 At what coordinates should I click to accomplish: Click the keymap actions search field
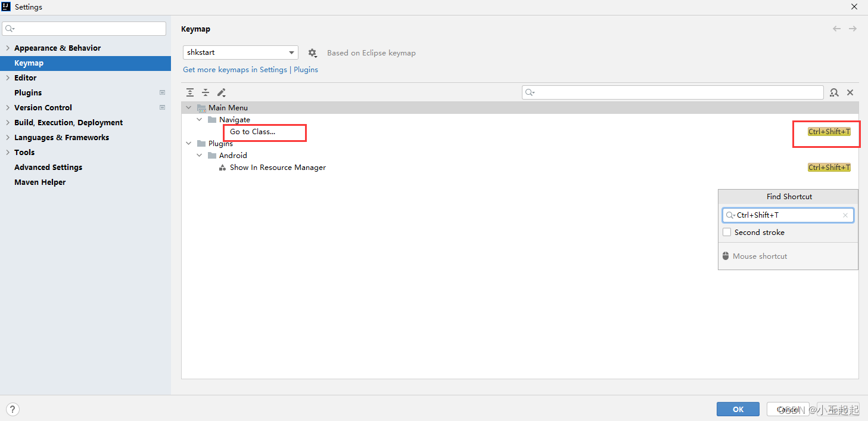click(673, 92)
